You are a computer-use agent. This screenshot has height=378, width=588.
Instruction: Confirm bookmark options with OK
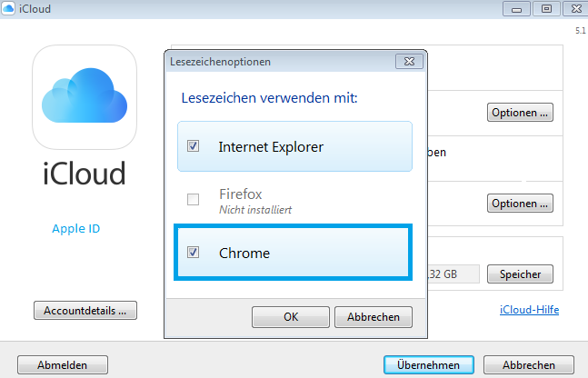(290, 317)
